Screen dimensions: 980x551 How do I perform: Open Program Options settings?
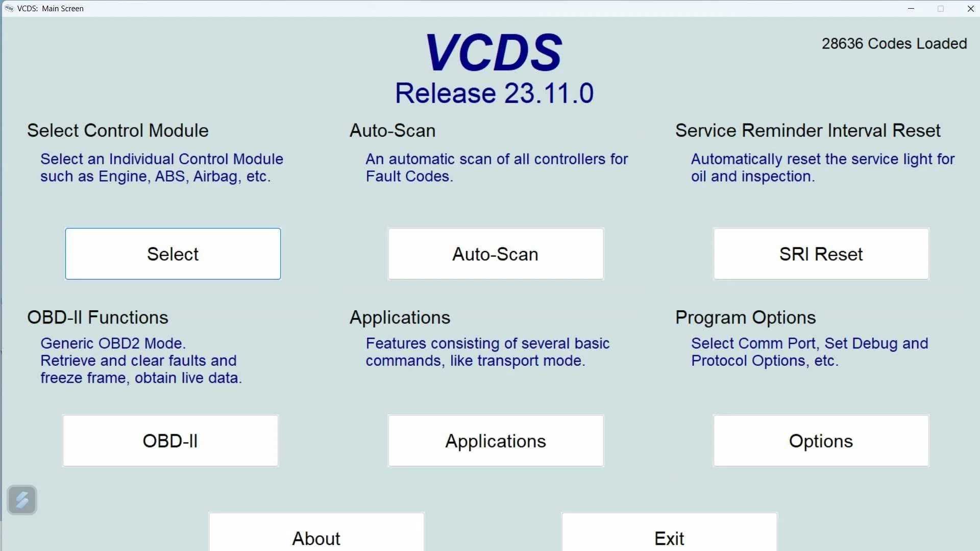(820, 441)
